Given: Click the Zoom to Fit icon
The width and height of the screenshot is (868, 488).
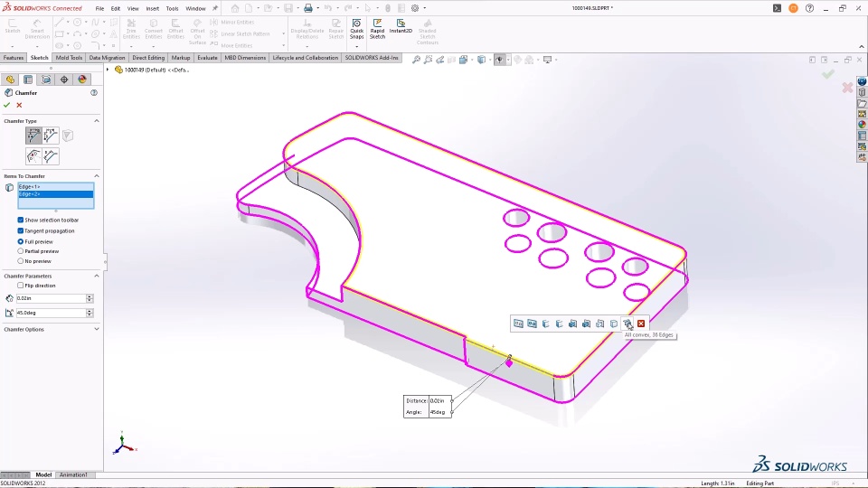Looking at the screenshot, I should click(416, 60).
